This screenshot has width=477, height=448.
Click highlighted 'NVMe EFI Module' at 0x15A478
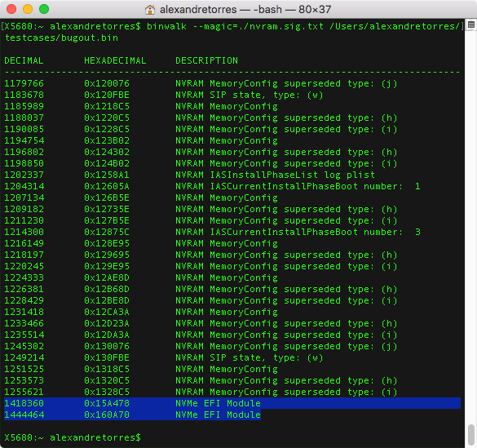218,403
